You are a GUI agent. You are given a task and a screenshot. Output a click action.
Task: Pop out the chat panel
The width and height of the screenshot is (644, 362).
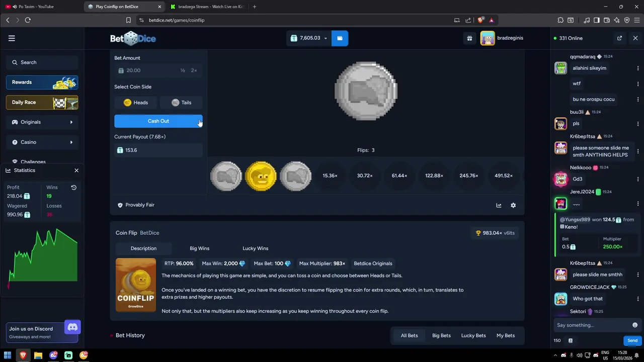click(619, 38)
